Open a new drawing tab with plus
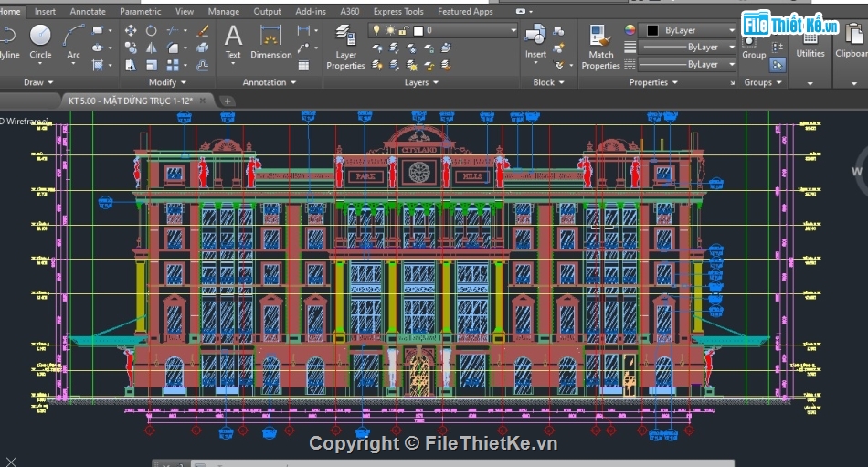 tap(227, 101)
